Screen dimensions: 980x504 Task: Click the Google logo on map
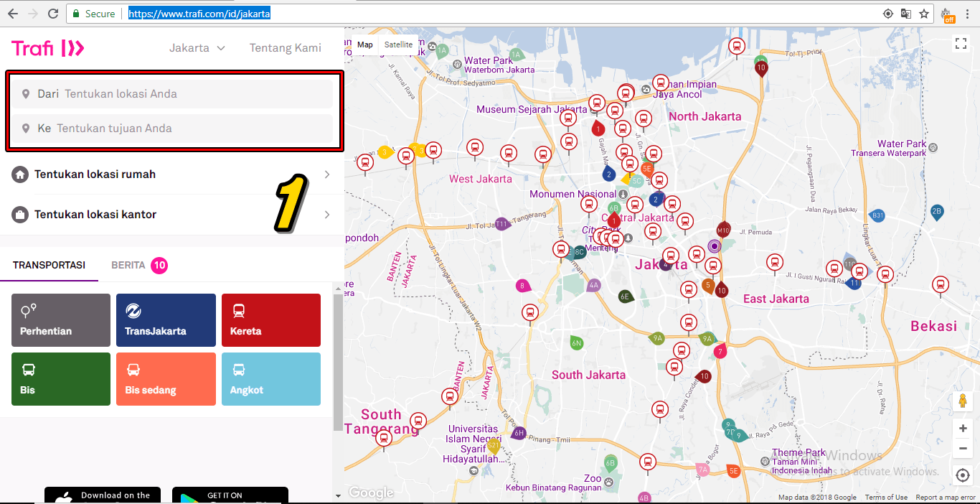(x=371, y=493)
